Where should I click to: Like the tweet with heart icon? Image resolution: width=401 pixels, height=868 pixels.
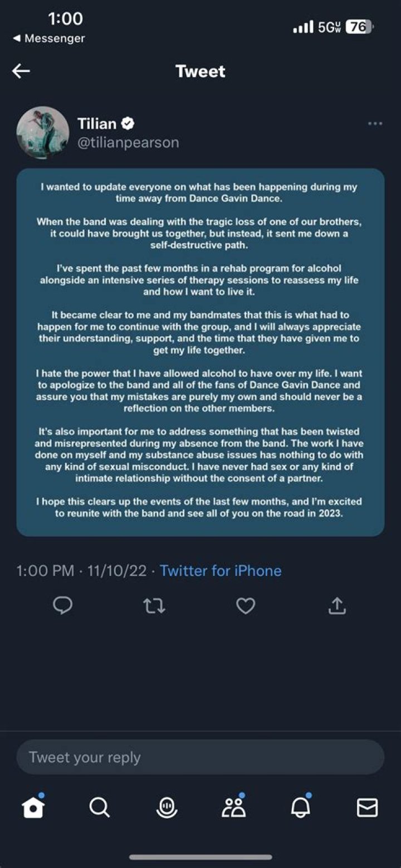[246, 605]
